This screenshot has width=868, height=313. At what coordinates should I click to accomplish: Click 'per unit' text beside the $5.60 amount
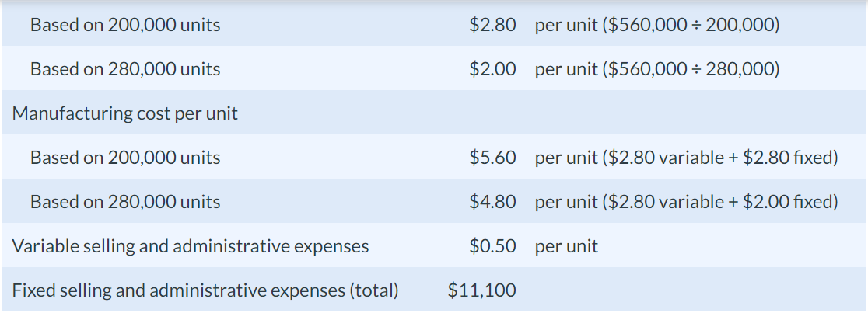(566, 158)
